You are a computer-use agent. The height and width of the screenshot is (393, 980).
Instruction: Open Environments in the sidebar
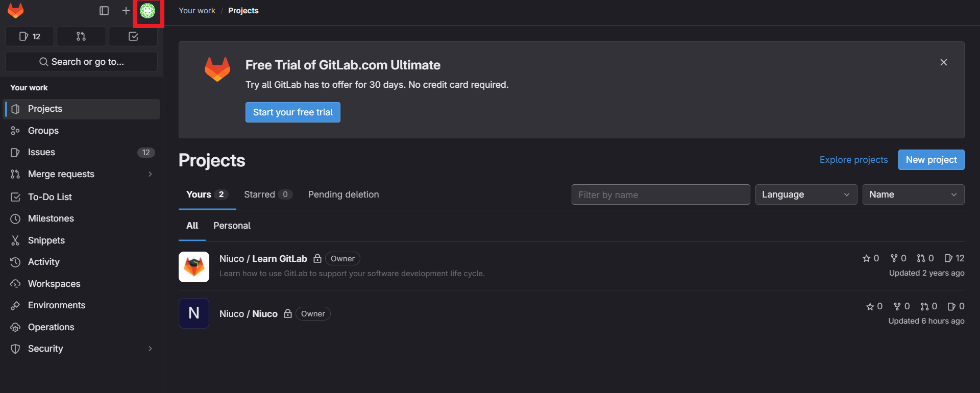82,305
